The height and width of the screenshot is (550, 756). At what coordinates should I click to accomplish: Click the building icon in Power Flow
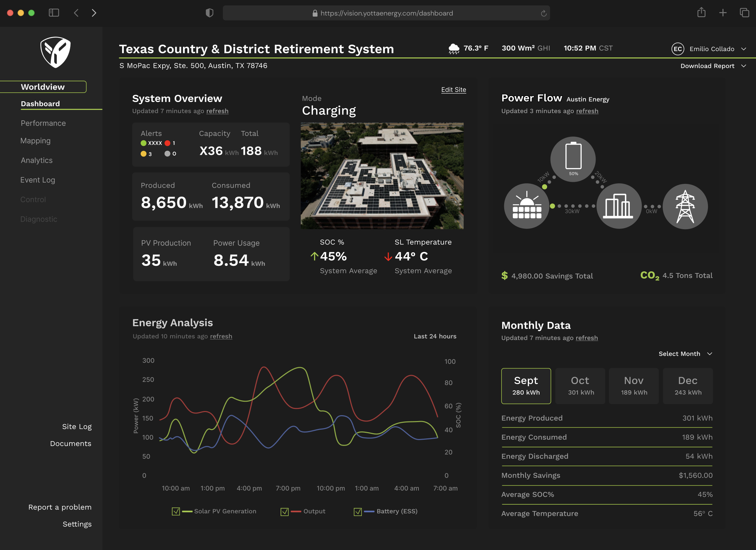tap(618, 206)
